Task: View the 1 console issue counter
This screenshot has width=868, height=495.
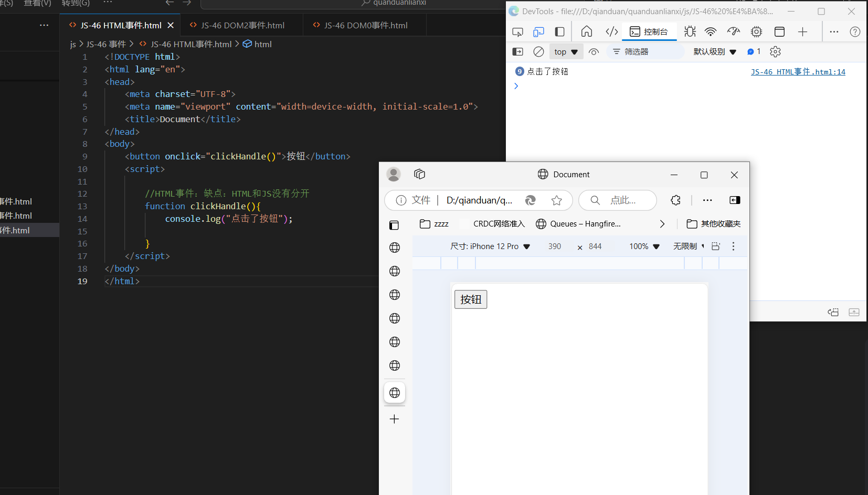Action: (x=754, y=52)
